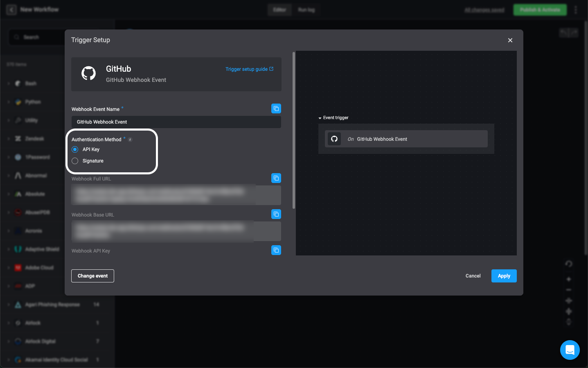The width and height of the screenshot is (588, 368).
Task: Click GitHub icon in the event trigger node
Action: pyautogui.click(x=334, y=139)
